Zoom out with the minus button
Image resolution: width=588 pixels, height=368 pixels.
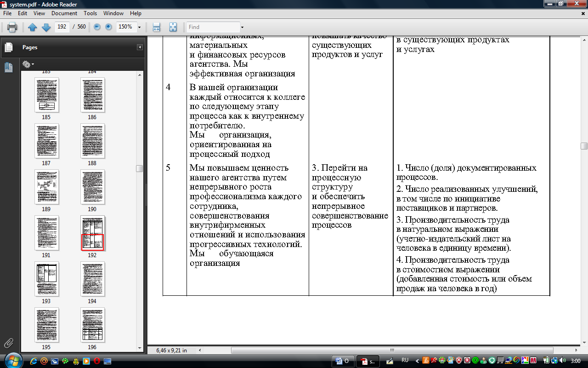coord(97,27)
